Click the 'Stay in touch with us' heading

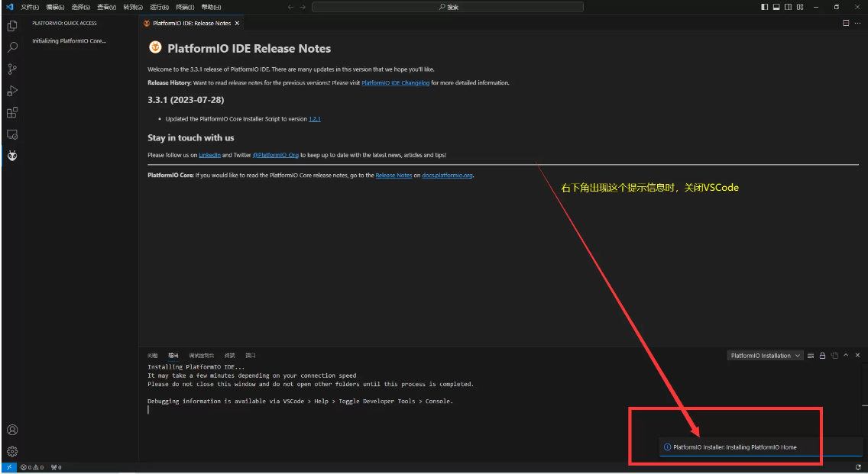(190, 137)
